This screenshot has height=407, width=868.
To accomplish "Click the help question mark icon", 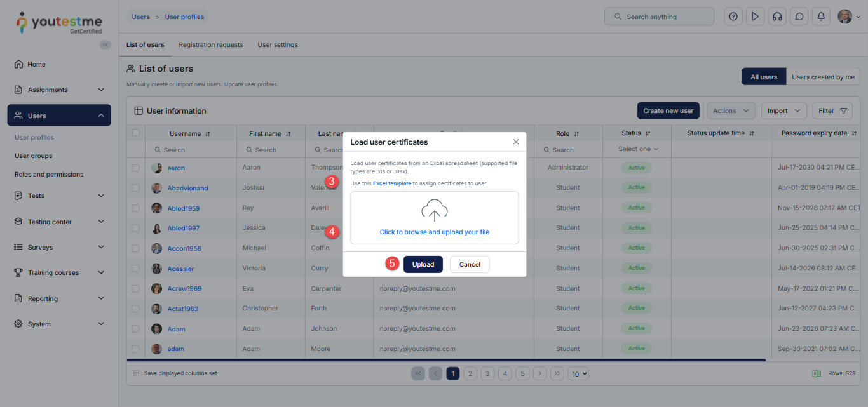I will (x=733, y=17).
